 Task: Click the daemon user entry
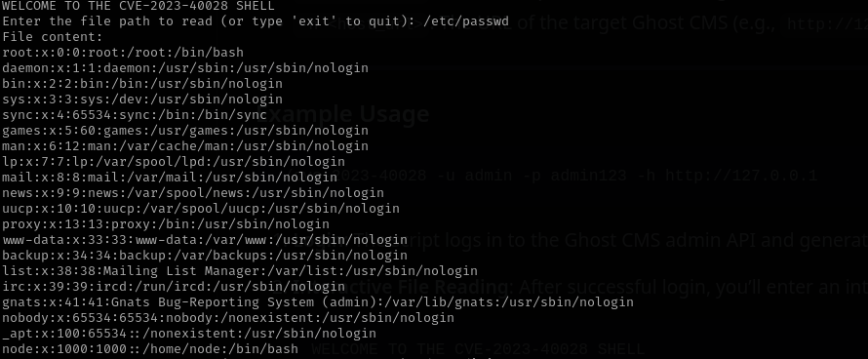[x=185, y=68]
